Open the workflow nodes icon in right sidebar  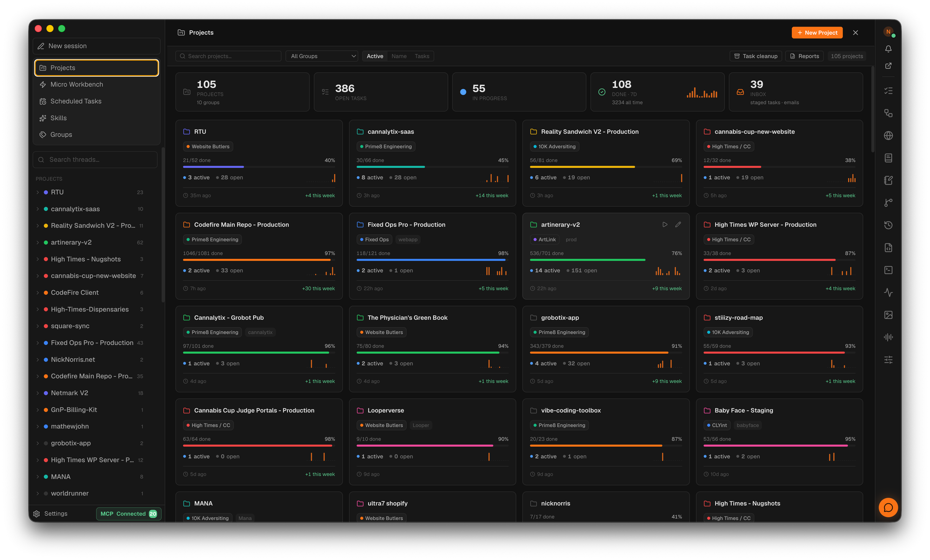888,113
